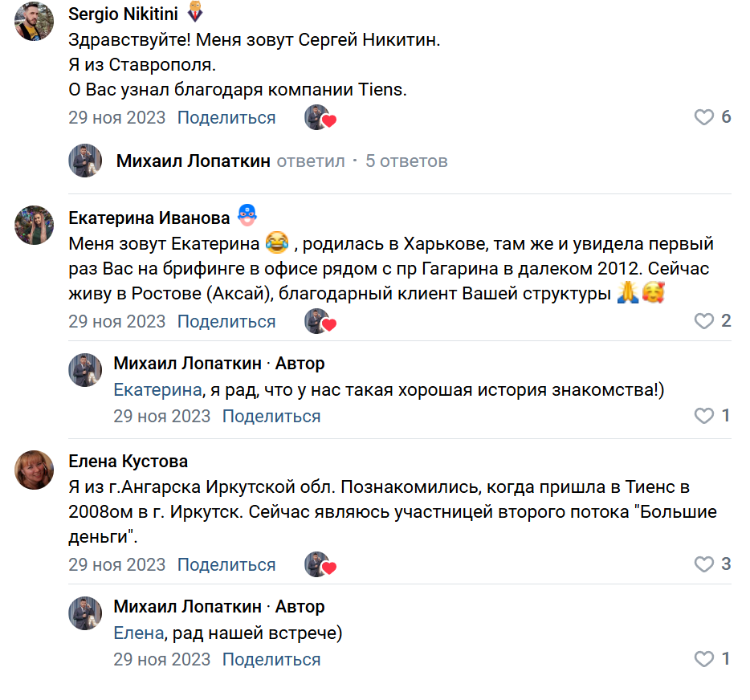Like Михаил's reply to Екатерина
The height and width of the screenshot is (700, 750).
pos(703,417)
